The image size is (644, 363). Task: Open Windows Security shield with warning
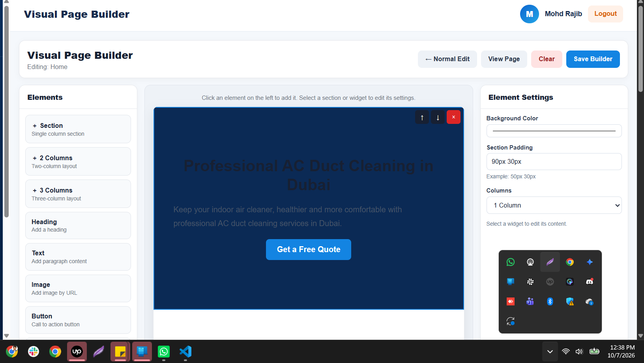point(570,301)
